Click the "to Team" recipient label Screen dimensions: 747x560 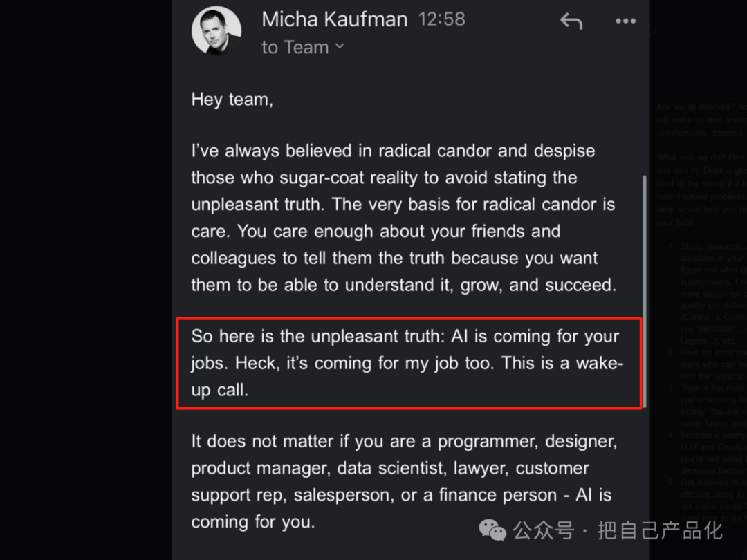click(295, 47)
